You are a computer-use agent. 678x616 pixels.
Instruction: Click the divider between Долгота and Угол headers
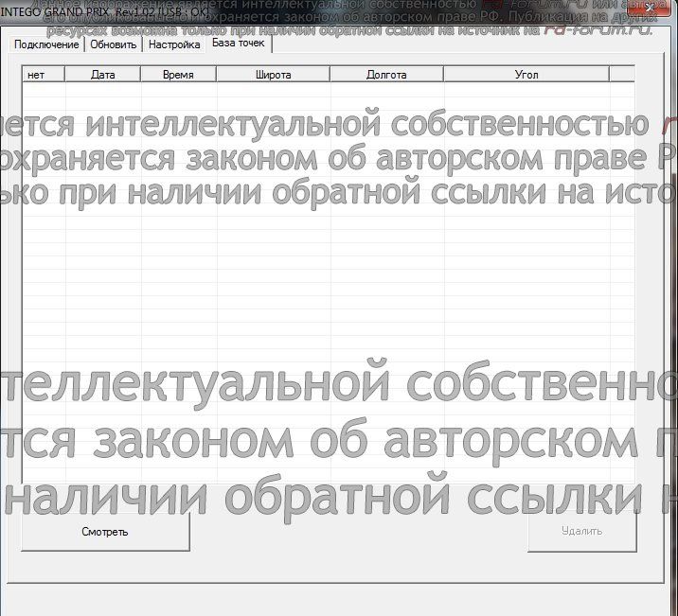click(x=443, y=74)
